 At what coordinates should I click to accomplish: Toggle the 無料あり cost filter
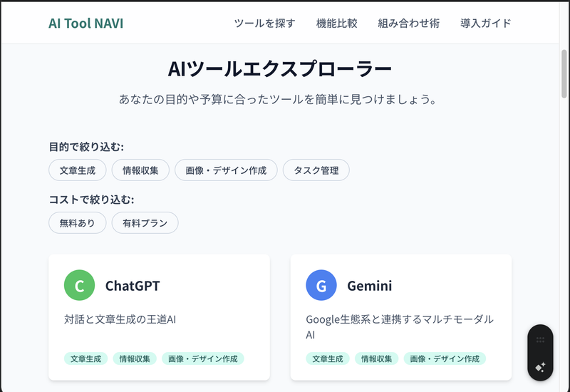pyautogui.click(x=78, y=223)
